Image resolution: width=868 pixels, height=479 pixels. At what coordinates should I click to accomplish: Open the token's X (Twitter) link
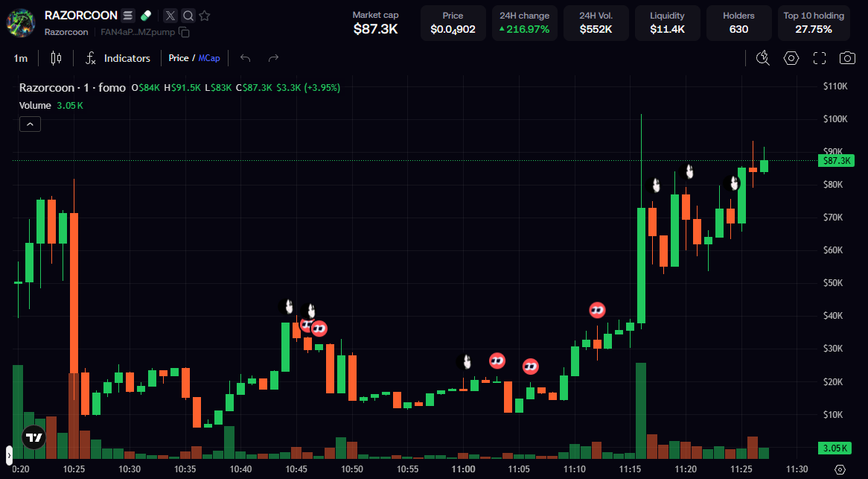click(x=170, y=16)
